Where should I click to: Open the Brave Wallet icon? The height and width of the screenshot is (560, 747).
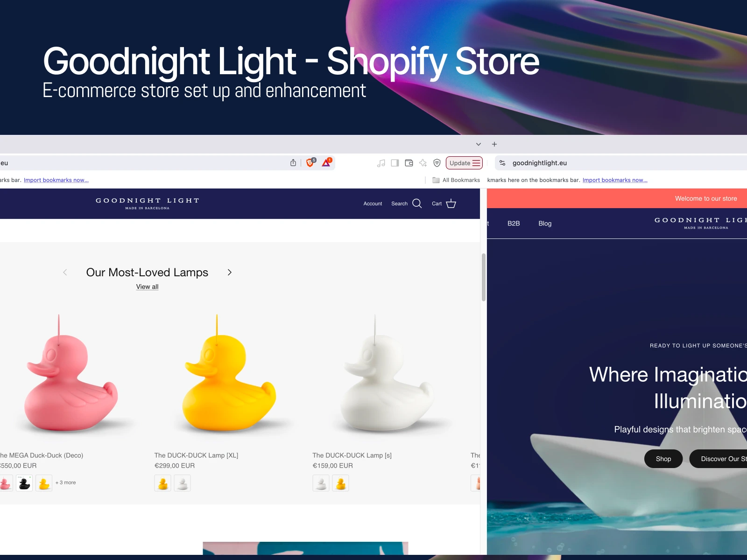tap(409, 163)
